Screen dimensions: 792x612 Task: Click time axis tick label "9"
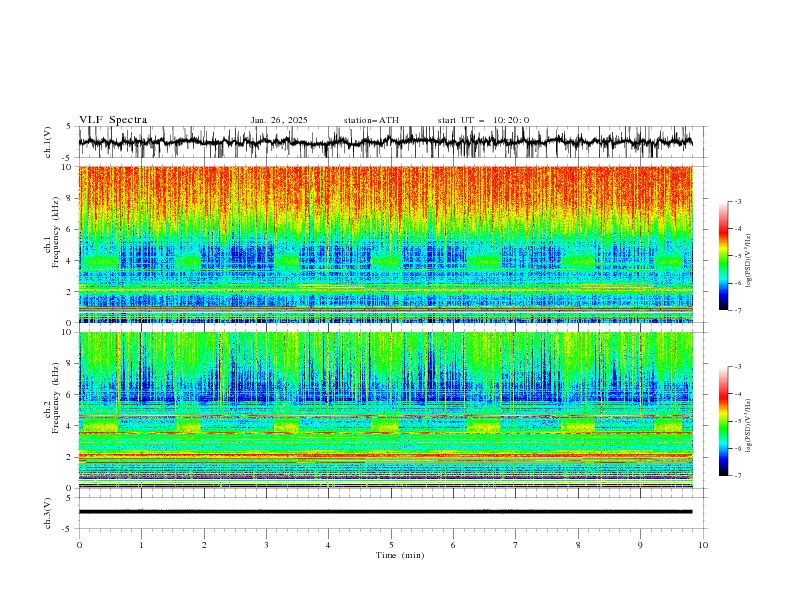tap(640, 545)
